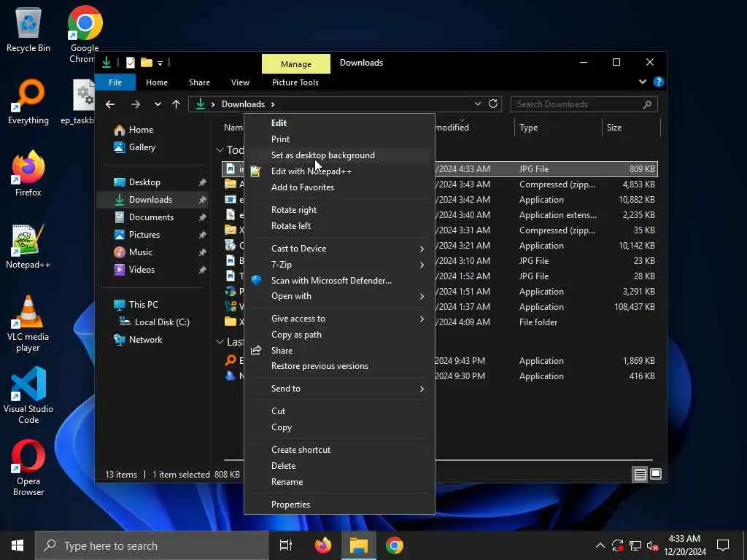Go up one folder level
Screen dimensions: 747x560
tap(177, 104)
